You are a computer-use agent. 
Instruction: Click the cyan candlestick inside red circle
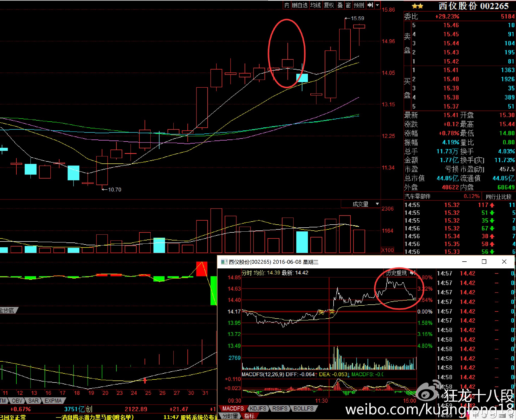(x=302, y=78)
